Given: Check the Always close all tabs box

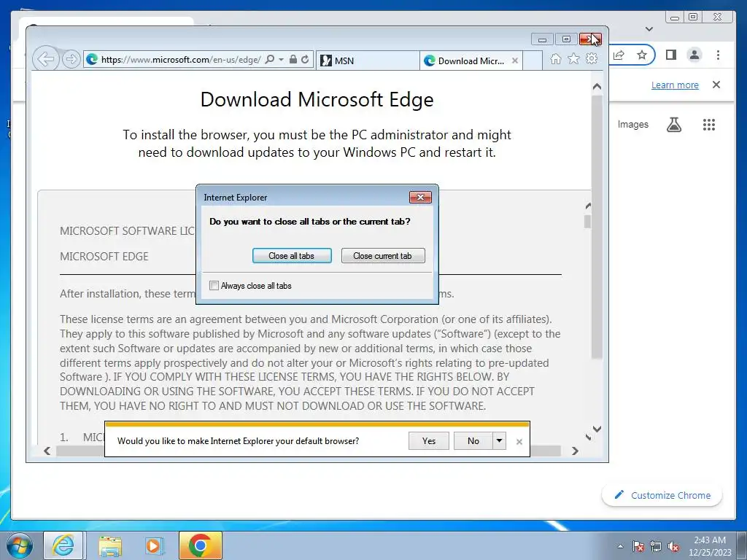Looking at the screenshot, I should pyautogui.click(x=214, y=286).
